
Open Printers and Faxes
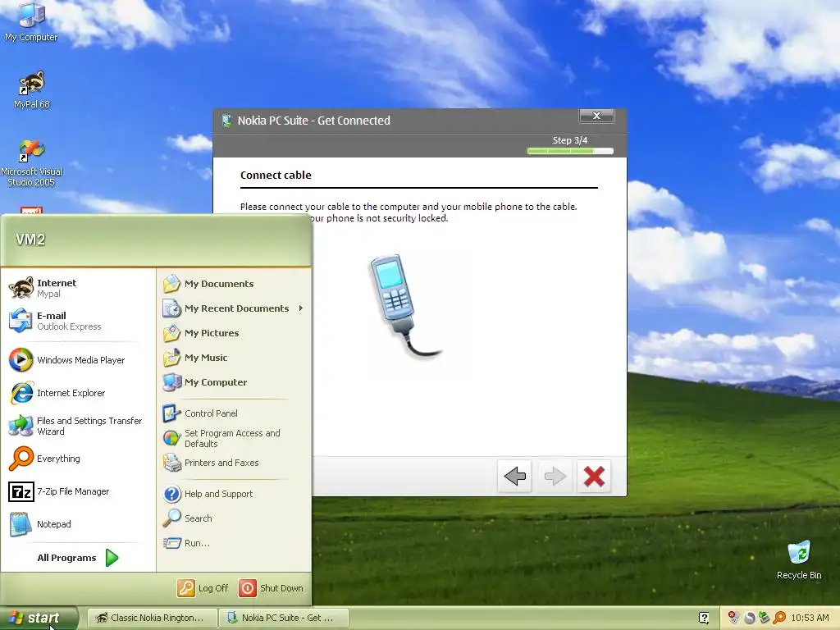click(234, 463)
